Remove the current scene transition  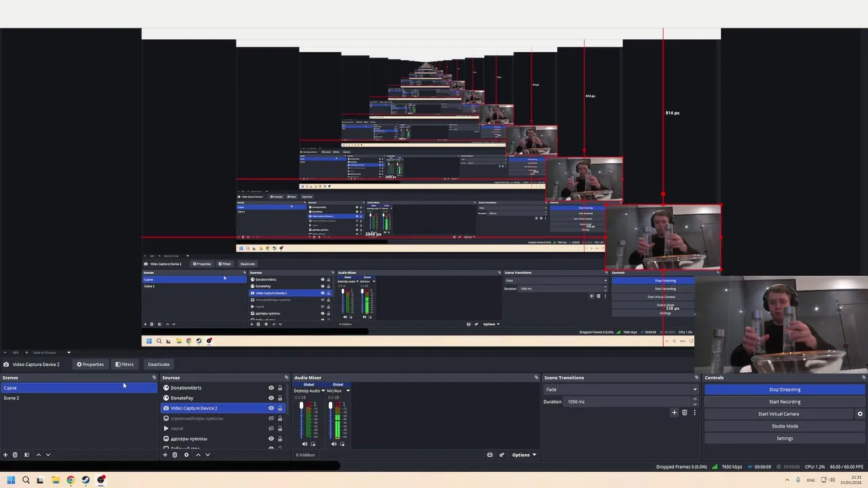[684, 413]
